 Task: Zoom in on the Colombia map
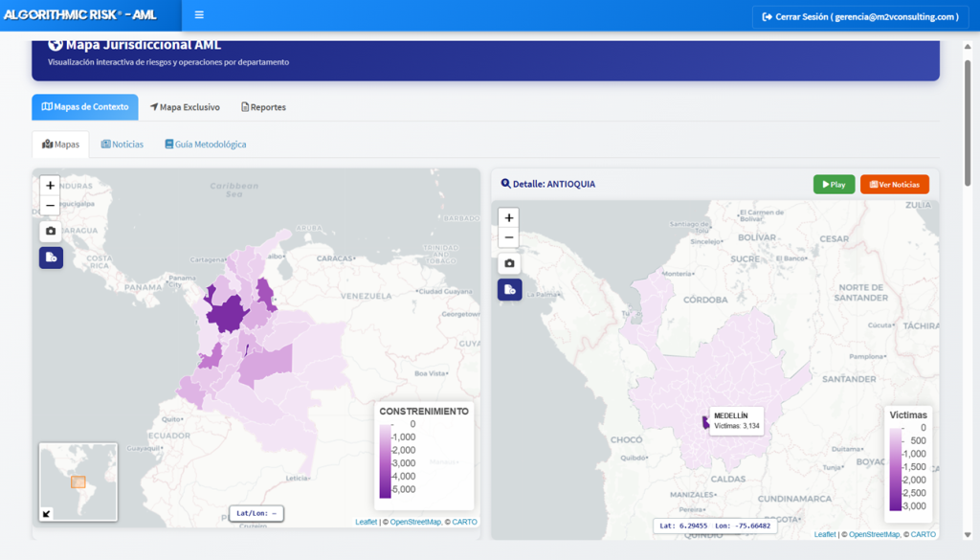click(x=50, y=185)
